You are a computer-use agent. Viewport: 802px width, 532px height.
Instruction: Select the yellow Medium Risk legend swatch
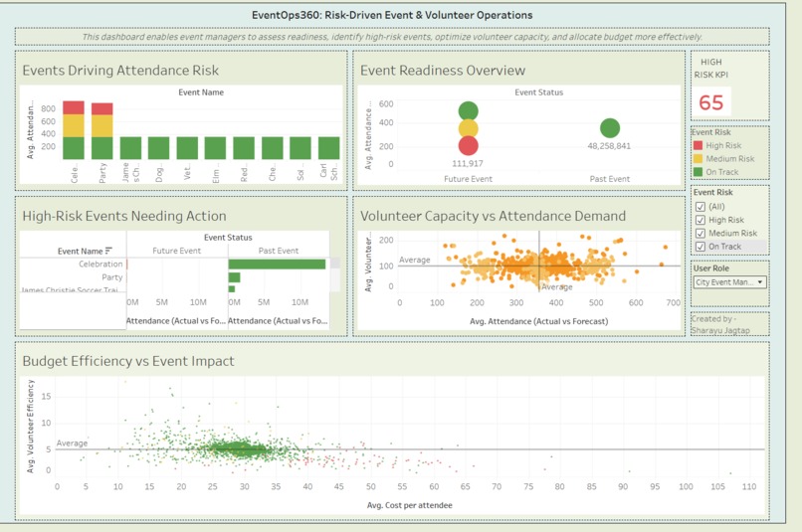[x=698, y=159]
